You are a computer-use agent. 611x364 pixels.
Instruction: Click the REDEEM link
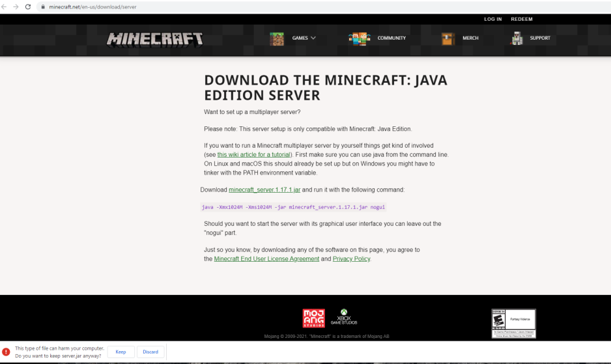pyautogui.click(x=522, y=19)
